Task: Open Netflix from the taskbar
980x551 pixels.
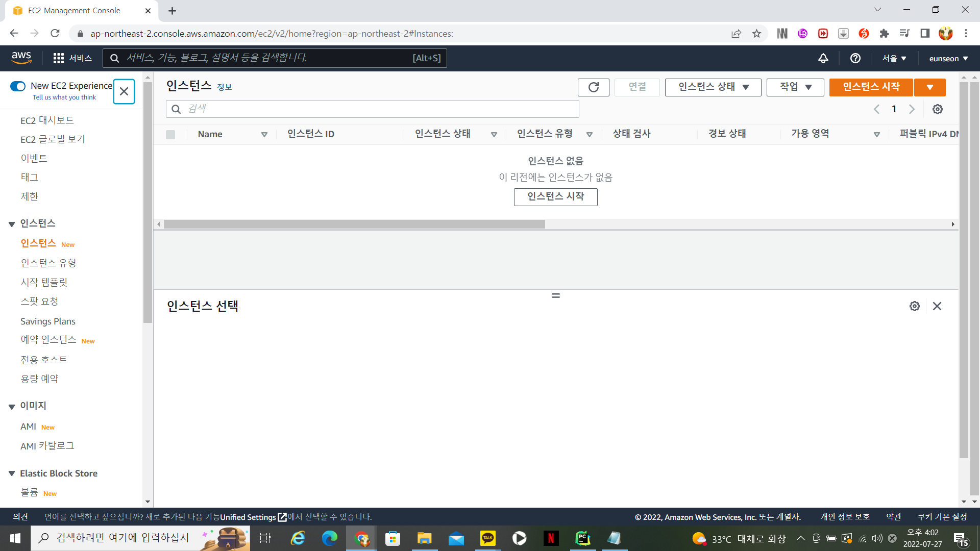Action: (x=551, y=538)
